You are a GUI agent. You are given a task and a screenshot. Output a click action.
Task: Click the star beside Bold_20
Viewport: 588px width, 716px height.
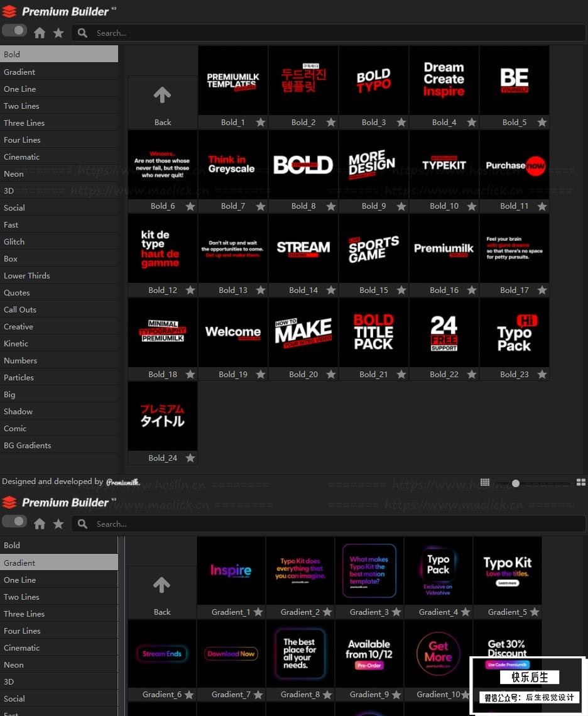point(330,374)
